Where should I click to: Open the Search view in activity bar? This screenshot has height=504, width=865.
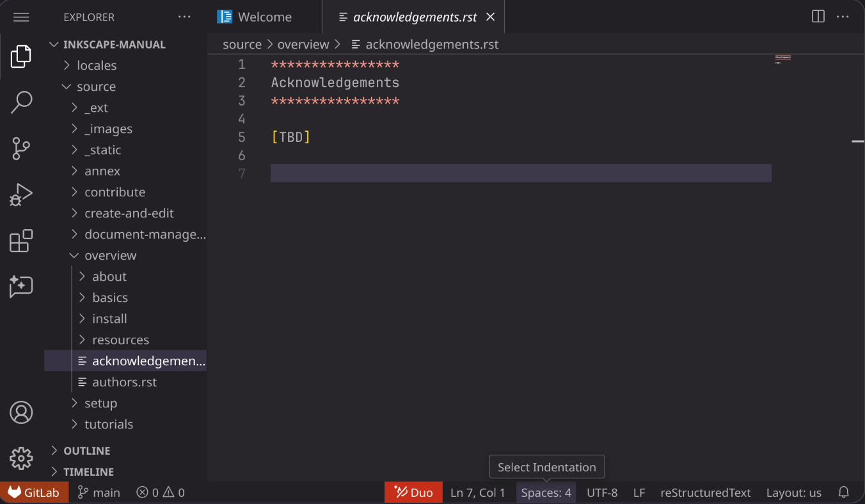[x=21, y=102]
